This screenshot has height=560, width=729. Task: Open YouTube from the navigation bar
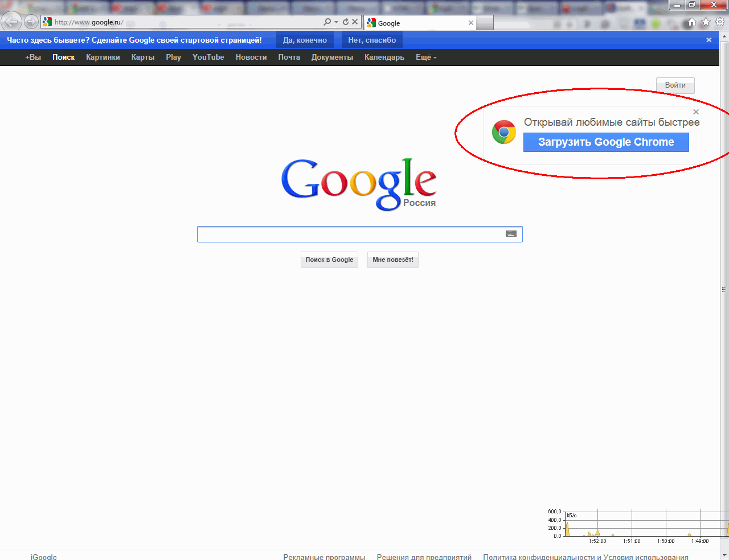click(208, 57)
